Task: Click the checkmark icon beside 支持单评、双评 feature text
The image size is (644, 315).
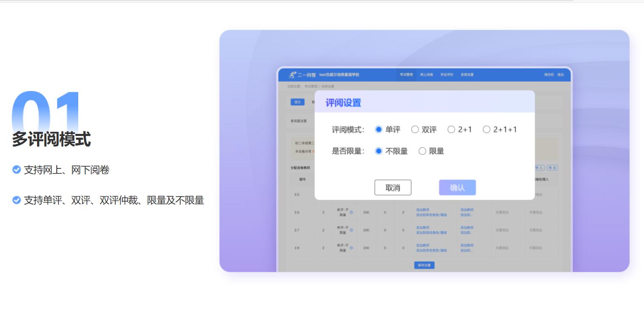Action: point(17,201)
